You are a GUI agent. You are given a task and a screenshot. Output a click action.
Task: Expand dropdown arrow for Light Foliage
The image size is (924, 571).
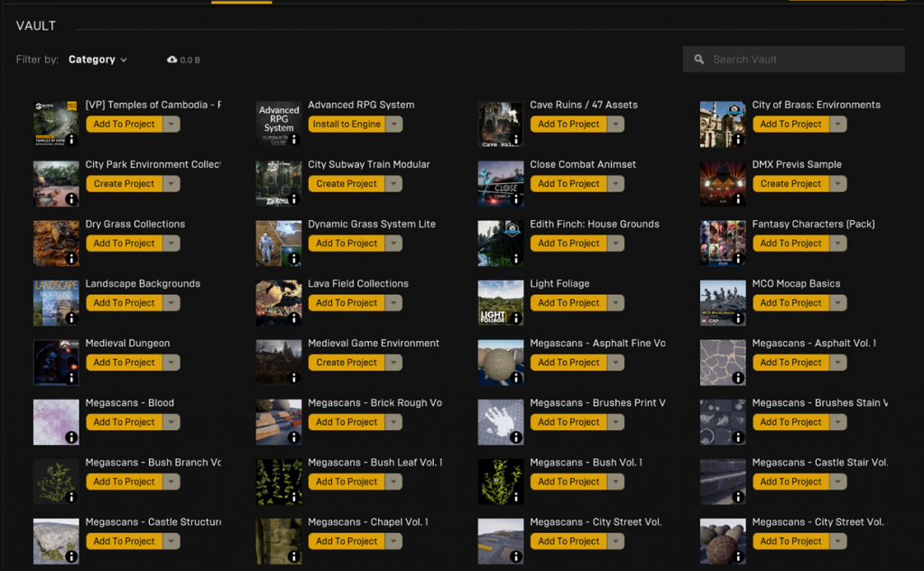pyautogui.click(x=615, y=303)
